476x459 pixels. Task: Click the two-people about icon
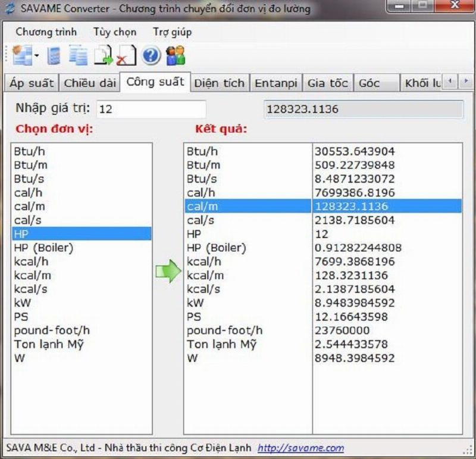(176, 55)
